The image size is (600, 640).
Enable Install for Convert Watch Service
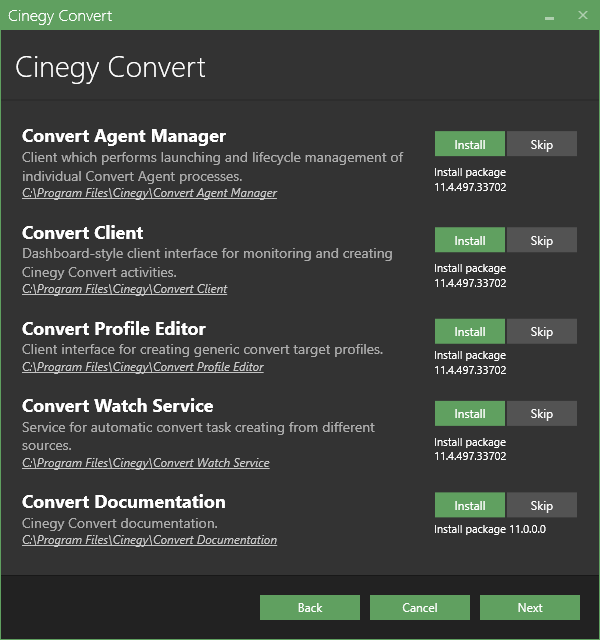[x=470, y=413]
